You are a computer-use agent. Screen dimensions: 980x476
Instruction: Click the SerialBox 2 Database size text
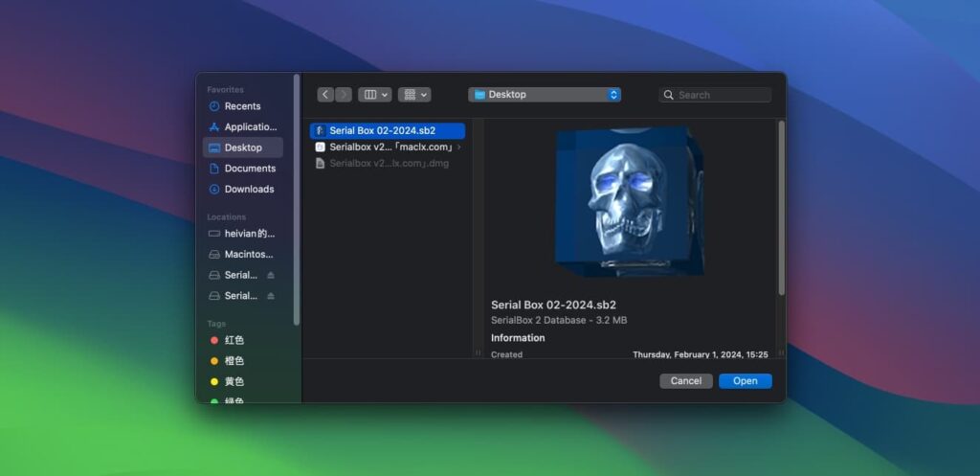(559, 320)
